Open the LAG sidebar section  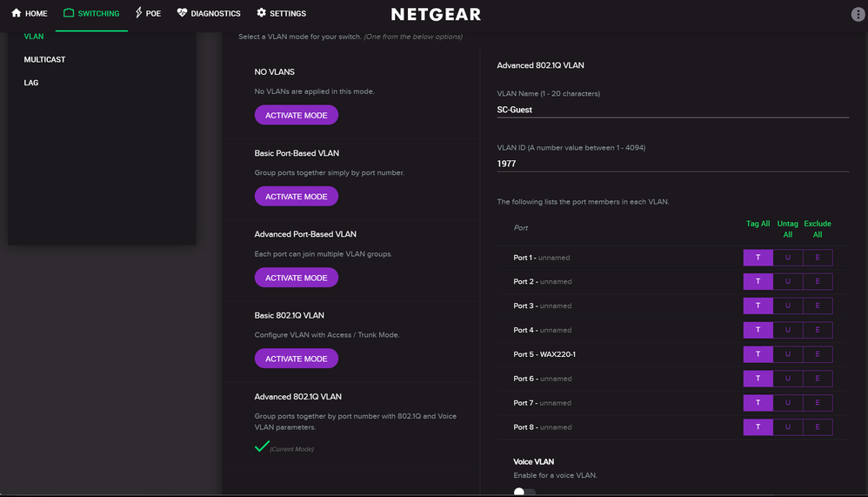click(x=31, y=83)
